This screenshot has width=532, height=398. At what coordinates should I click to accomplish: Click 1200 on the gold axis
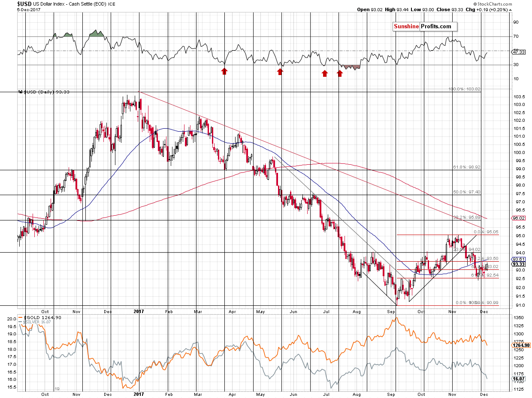tap(518, 366)
